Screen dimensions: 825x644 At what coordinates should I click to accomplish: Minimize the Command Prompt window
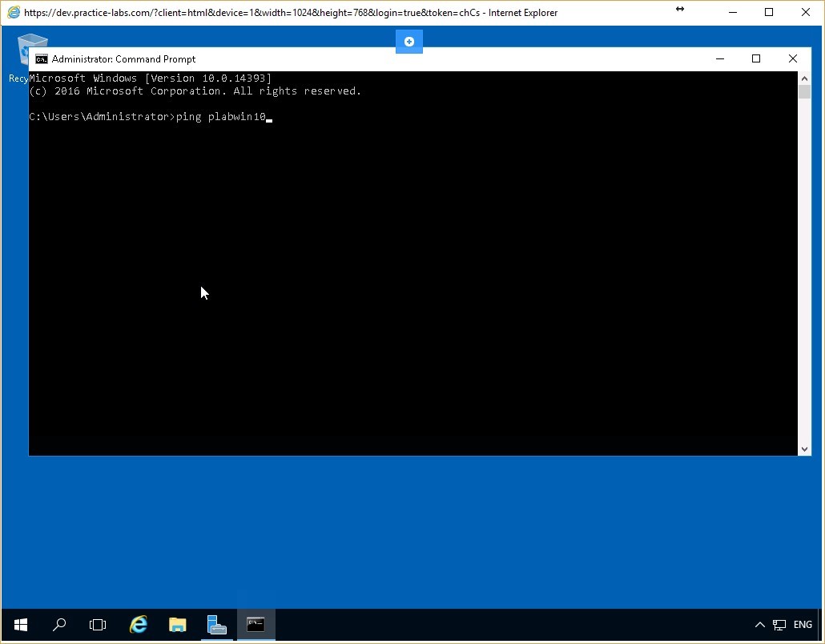click(x=719, y=58)
